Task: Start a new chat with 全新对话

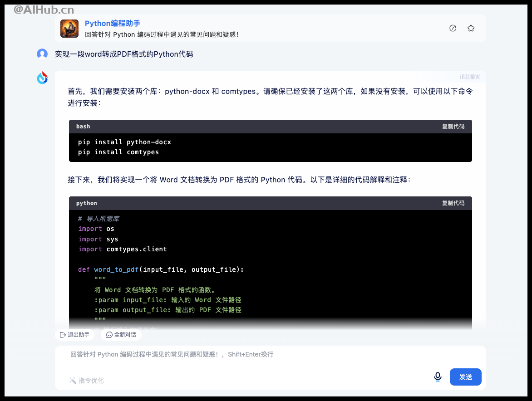Action: 121,335
